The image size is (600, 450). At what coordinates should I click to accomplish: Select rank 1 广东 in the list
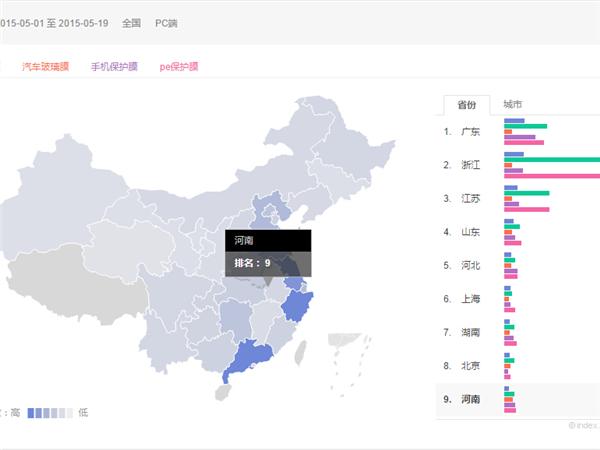pos(470,132)
